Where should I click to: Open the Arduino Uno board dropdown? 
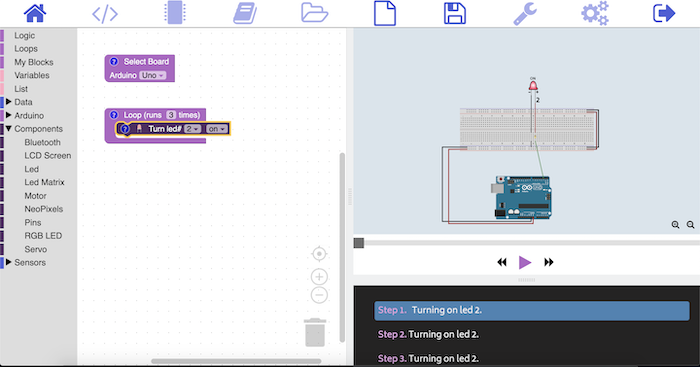(x=152, y=75)
